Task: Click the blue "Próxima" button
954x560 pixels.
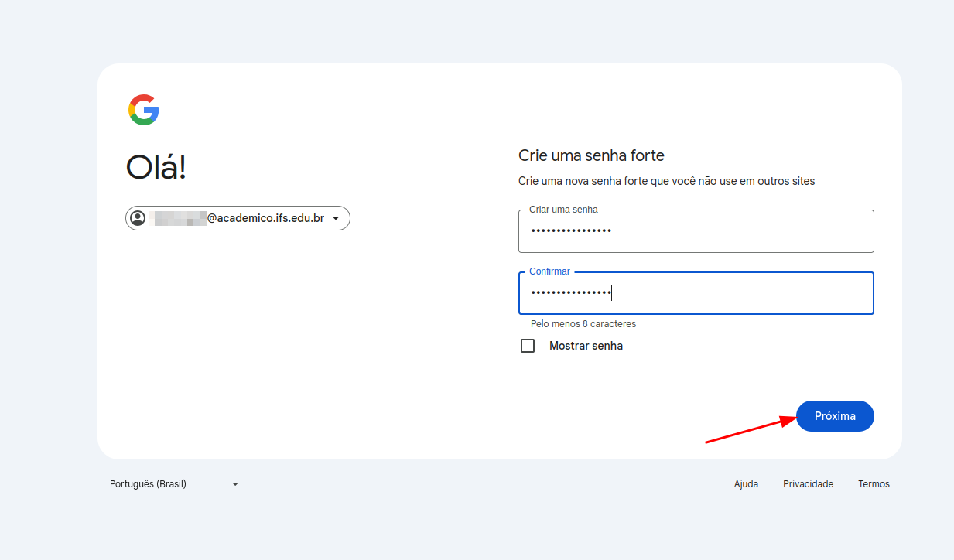Action: 835,416
